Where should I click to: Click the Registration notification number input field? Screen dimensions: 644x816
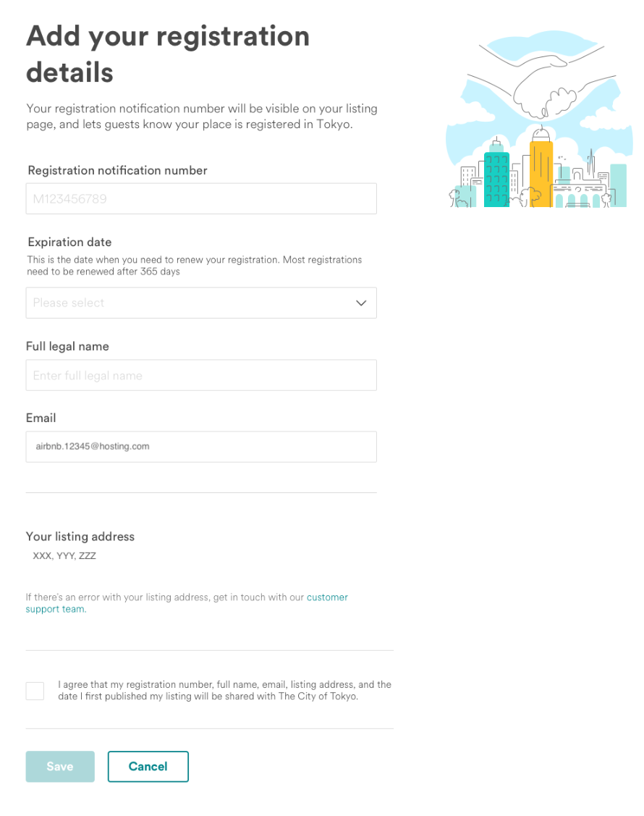(201, 198)
